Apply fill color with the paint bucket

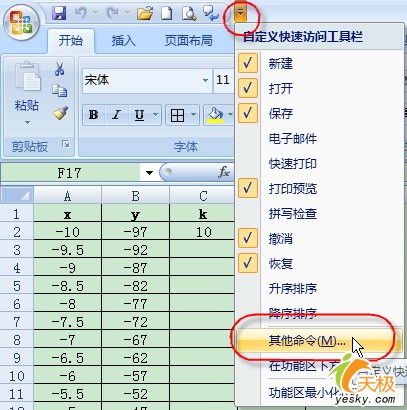215,115
